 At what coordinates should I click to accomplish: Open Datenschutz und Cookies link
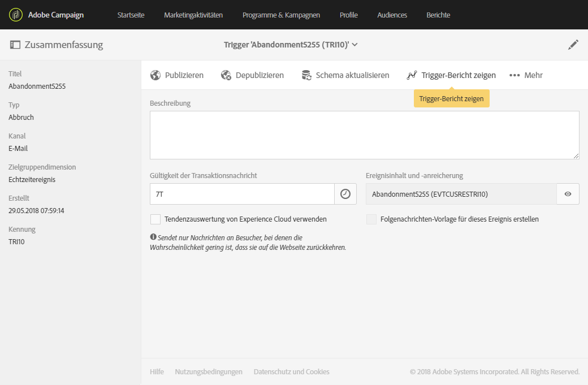[x=291, y=371]
